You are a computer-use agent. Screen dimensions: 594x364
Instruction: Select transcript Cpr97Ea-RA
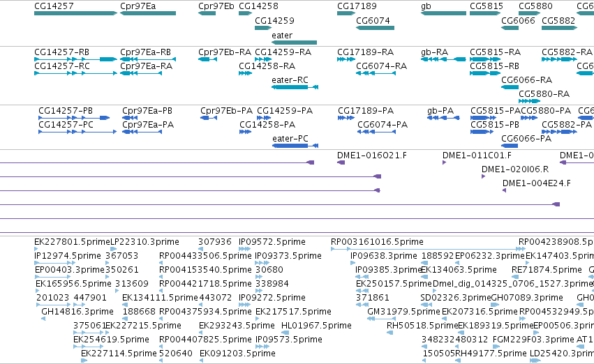[x=141, y=73]
